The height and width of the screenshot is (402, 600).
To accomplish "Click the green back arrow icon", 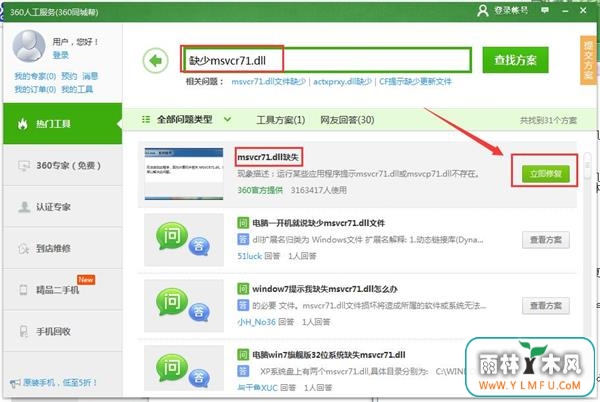I will pos(155,60).
